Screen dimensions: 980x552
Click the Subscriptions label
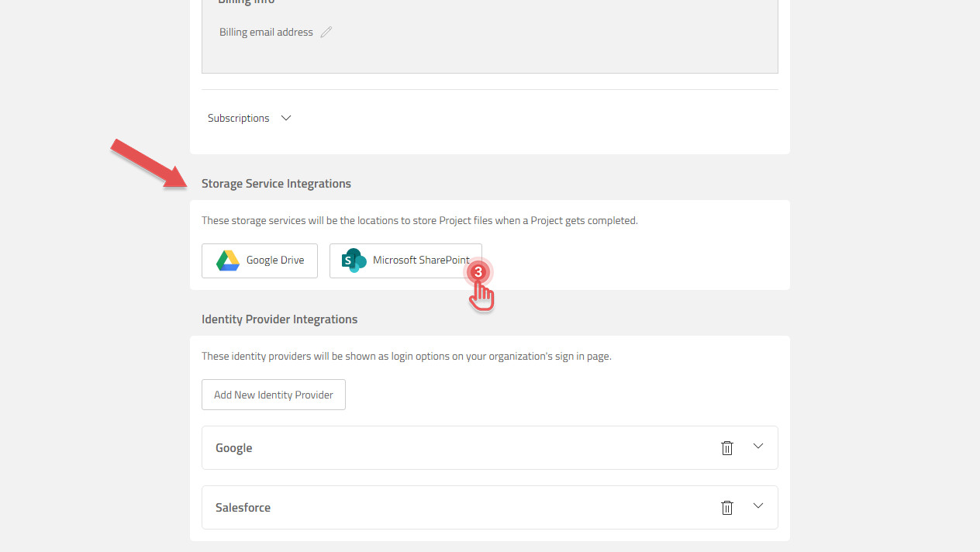click(238, 118)
